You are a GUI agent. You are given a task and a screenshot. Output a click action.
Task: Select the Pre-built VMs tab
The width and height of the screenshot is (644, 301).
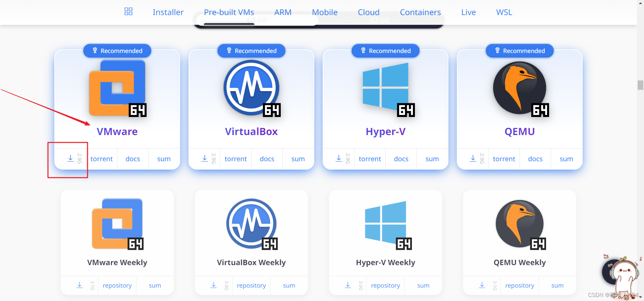(229, 12)
